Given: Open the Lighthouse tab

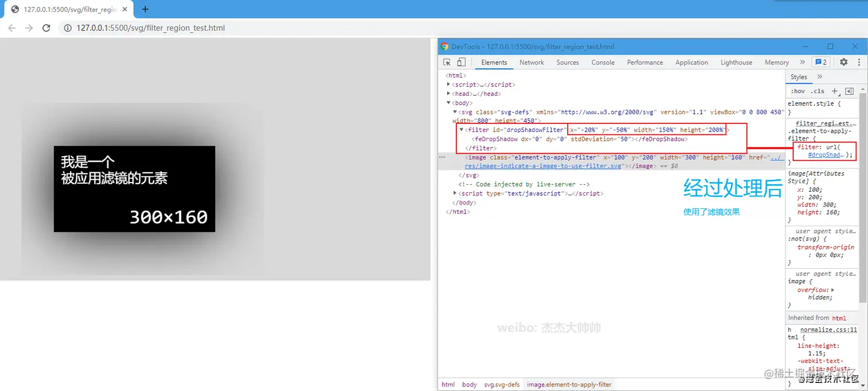Looking at the screenshot, I should coord(737,63).
